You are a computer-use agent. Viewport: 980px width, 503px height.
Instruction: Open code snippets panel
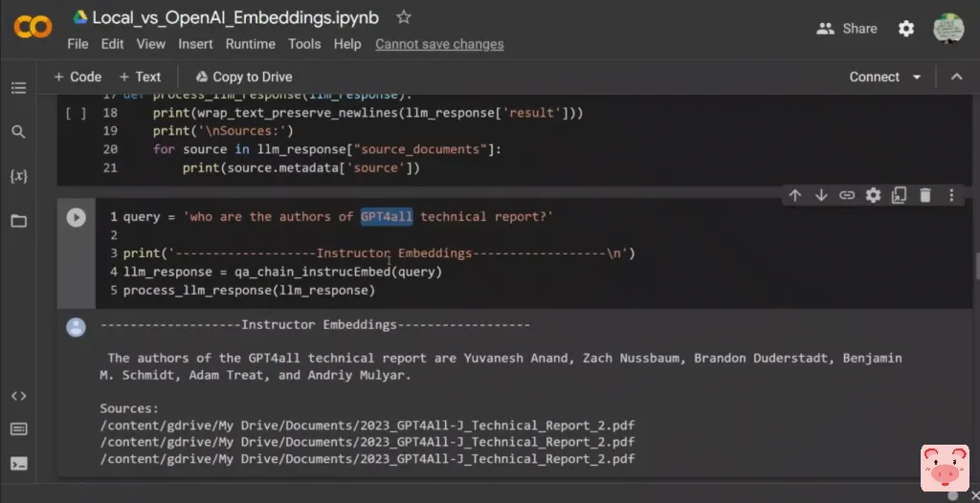(x=19, y=396)
